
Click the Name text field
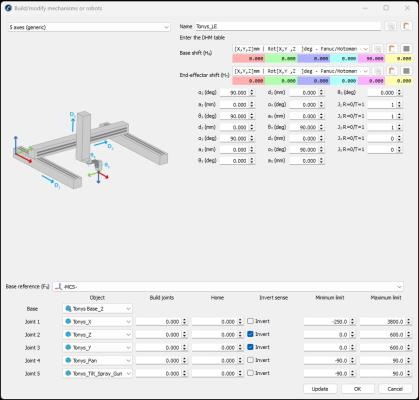tap(288, 26)
